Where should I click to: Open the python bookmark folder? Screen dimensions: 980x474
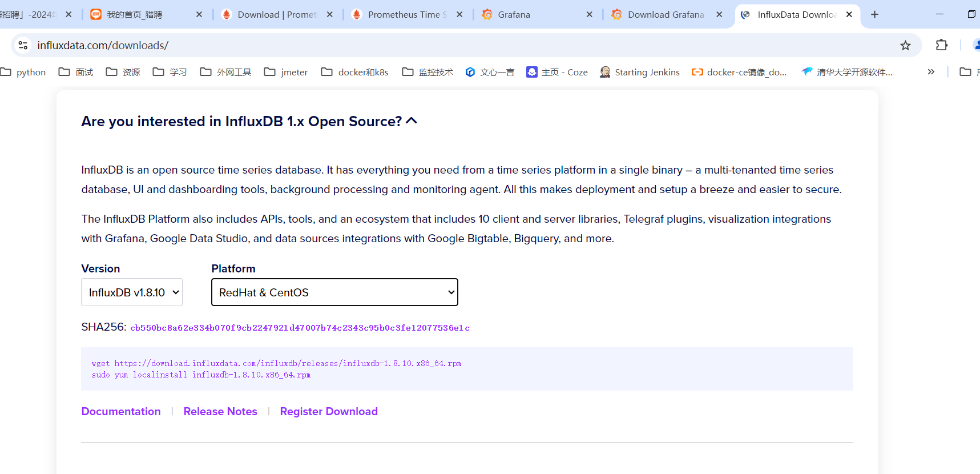[x=23, y=72]
